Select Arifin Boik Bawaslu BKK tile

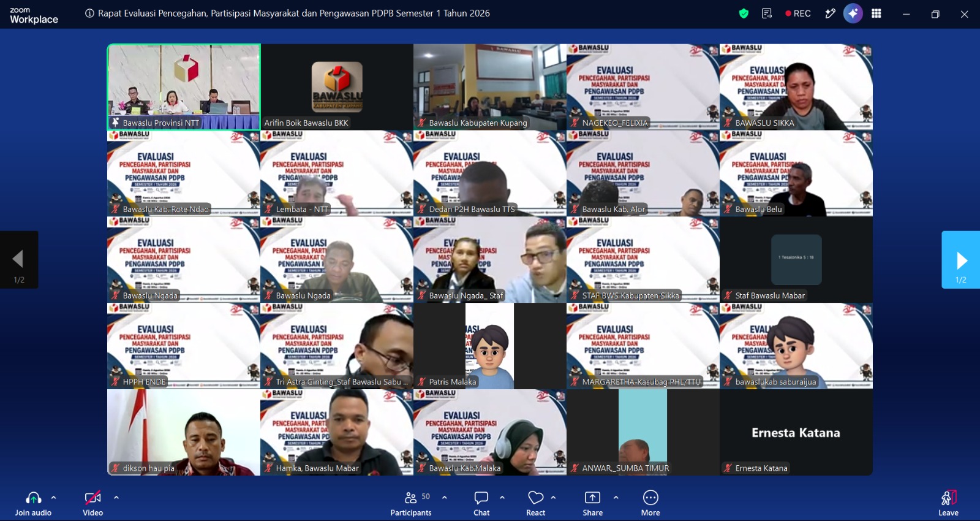click(337, 87)
